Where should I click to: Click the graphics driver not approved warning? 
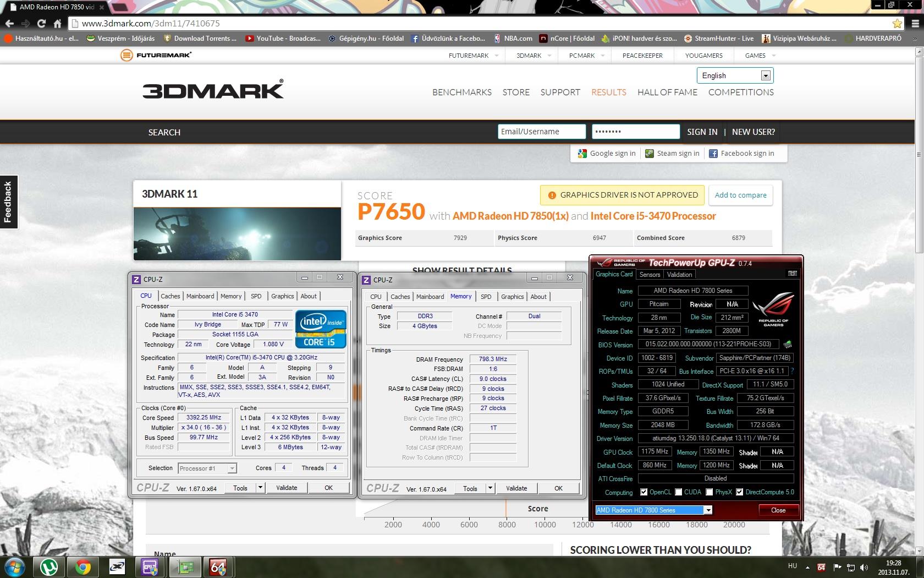pyautogui.click(x=623, y=195)
